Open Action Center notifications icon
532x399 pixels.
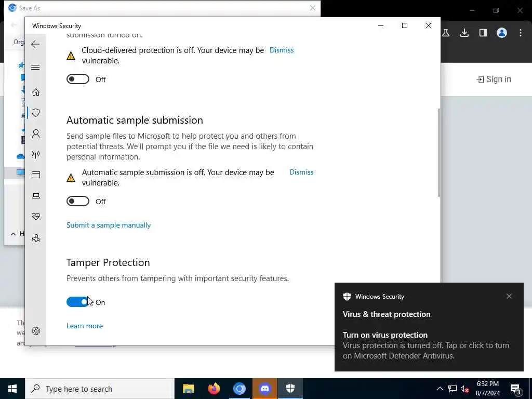pyautogui.click(x=516, y=389)
